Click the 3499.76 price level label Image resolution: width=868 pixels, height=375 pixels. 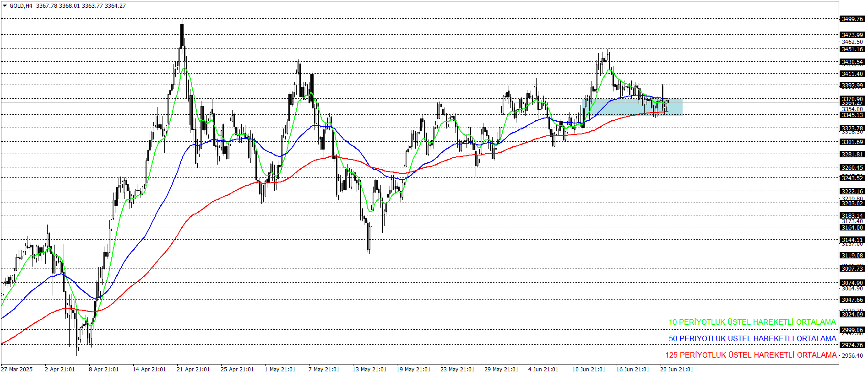pos(852,19)
